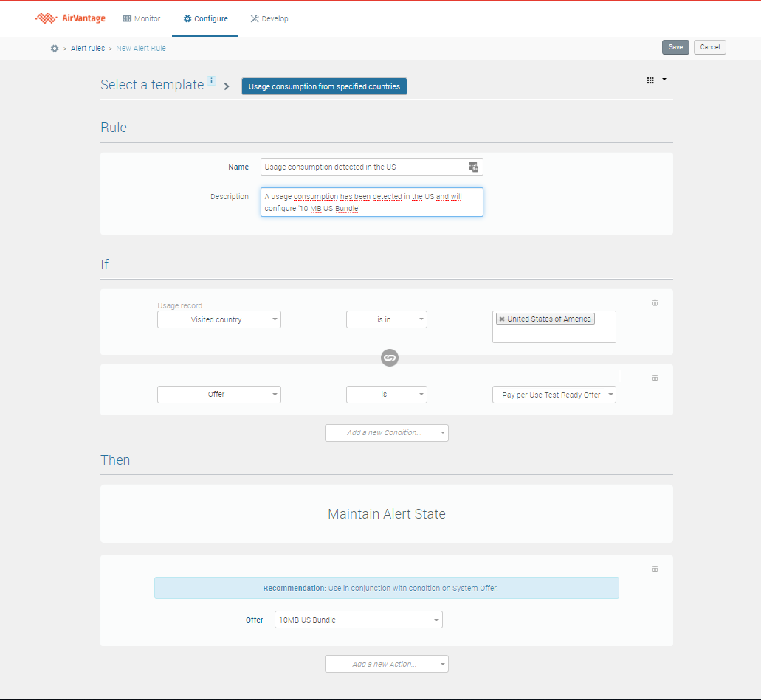Open the grid view icon menu
Viewport: 761px width, 700px height.
tap(656, 80)
